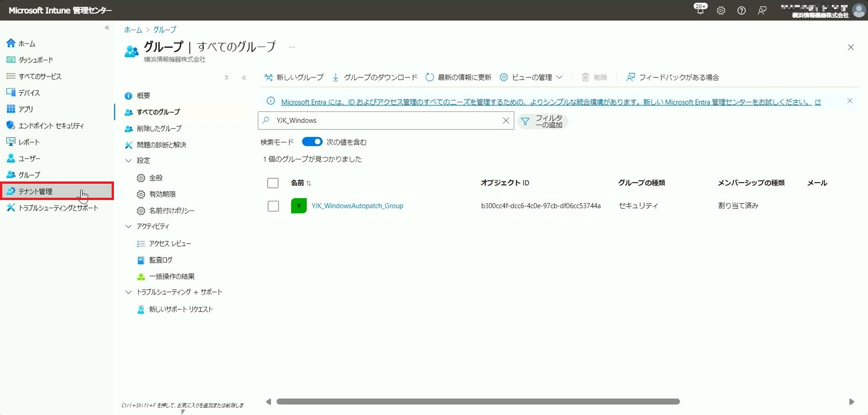
Task: Open the account avatar menu
Action: pos(859,10)
